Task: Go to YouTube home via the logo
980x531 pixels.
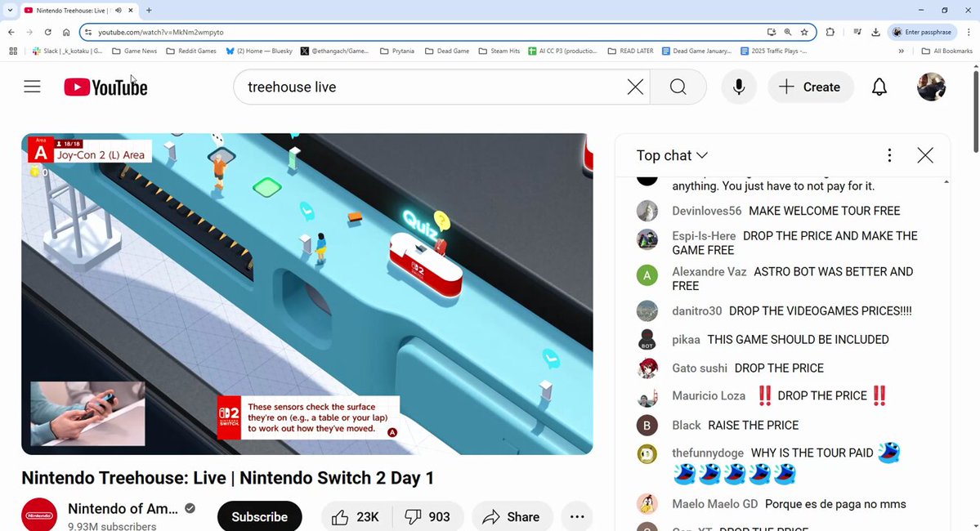Action: point(105,87)
